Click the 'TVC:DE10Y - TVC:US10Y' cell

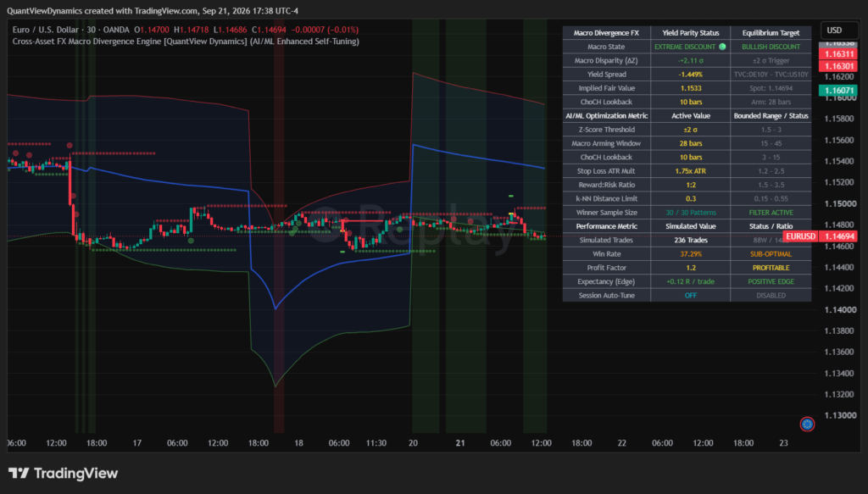771,74
